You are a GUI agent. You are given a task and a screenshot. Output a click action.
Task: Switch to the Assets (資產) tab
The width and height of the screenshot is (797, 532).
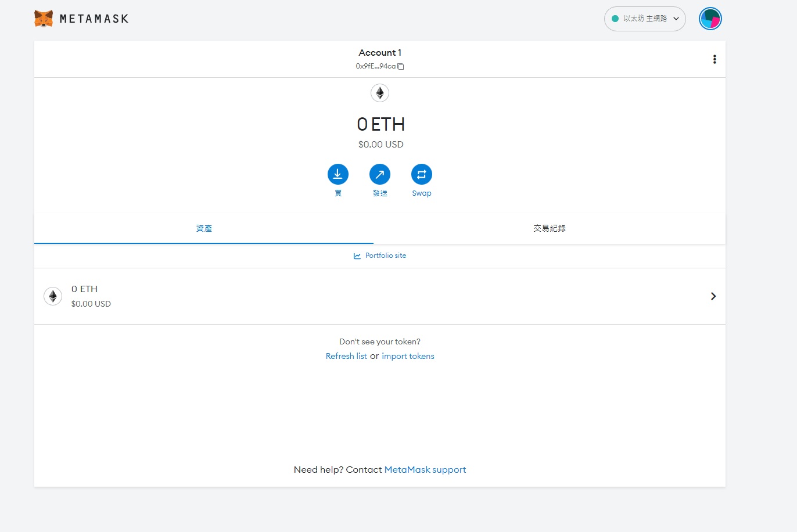point(204,228)
